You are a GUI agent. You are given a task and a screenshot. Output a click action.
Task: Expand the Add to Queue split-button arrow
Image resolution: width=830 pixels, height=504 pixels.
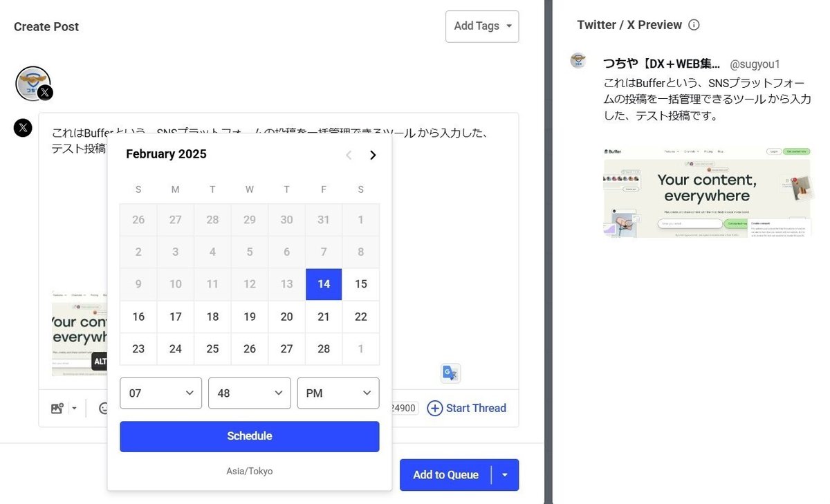pos(505,475)
